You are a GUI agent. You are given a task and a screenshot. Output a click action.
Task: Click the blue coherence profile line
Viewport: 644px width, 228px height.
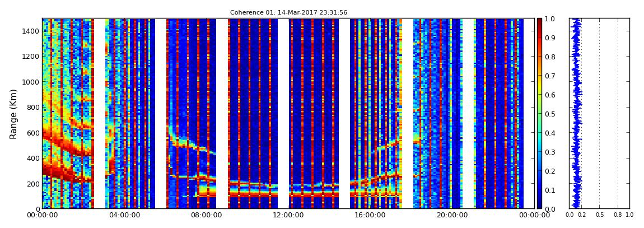point(576,113)
